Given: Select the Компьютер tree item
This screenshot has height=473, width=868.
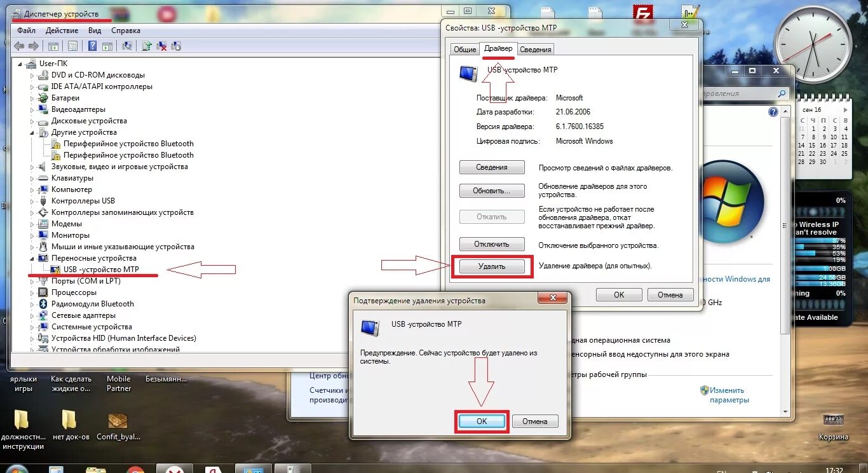Looking at the screenshot, I should [71, 189].
